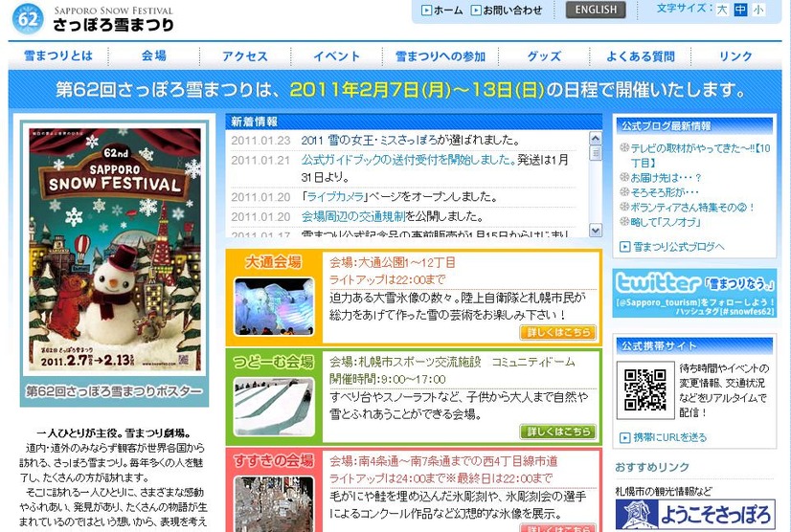This screenshot has height=532, width=791.
Task: Open the グッズ menu item
Action: tap(544, 55)
